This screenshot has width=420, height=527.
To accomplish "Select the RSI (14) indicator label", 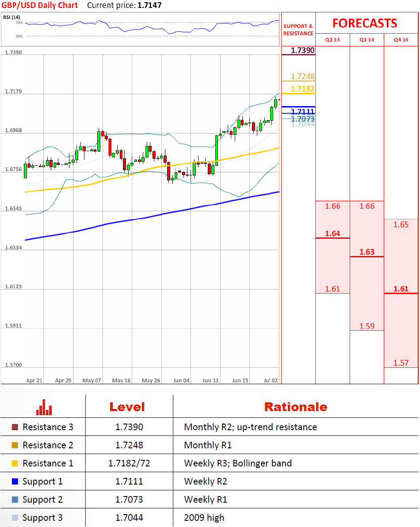I will (11, 17).
